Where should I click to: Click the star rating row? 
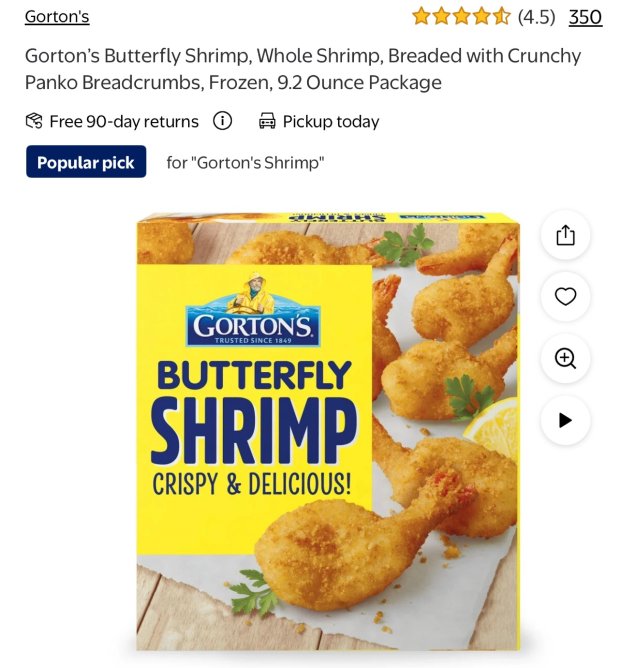point(461,17)
